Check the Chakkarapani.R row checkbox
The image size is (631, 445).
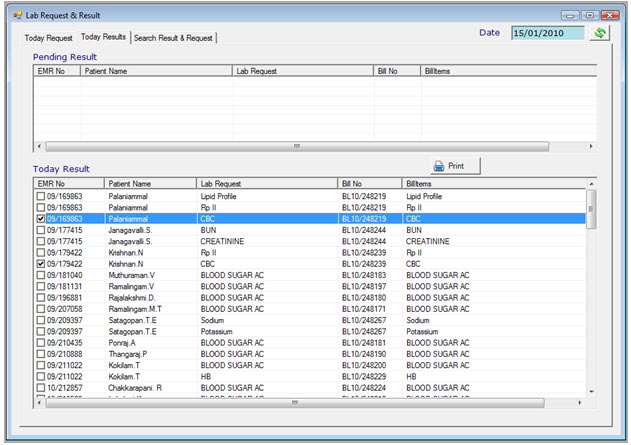point(41,388)
